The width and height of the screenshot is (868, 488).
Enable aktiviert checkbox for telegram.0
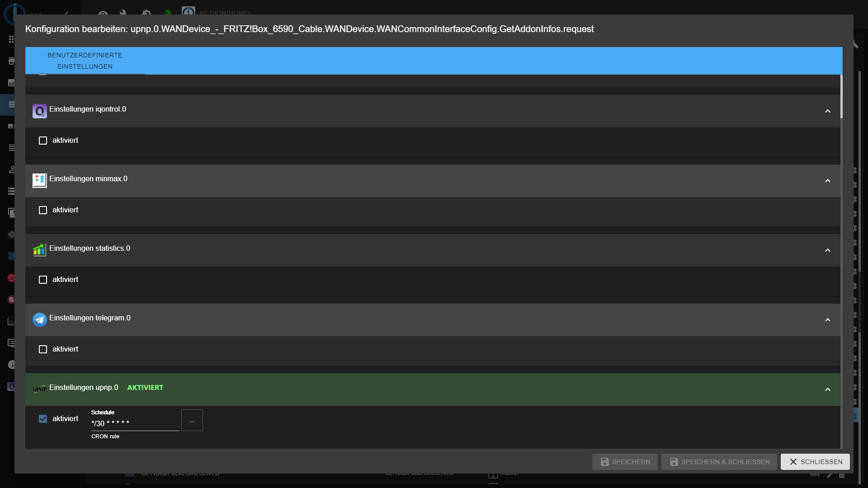click(x=43, y=349)
